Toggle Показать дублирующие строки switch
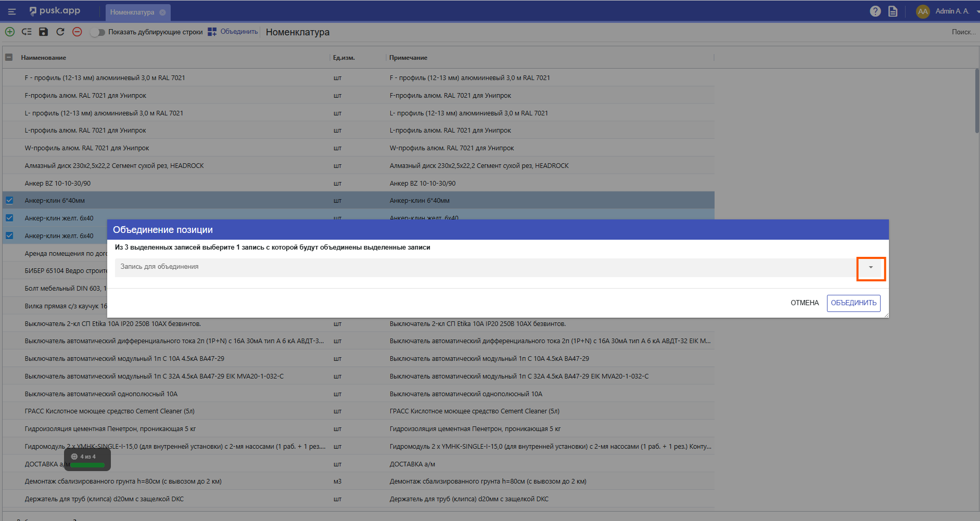This screenshot has width=980, height=521. [x=97, y=32]
